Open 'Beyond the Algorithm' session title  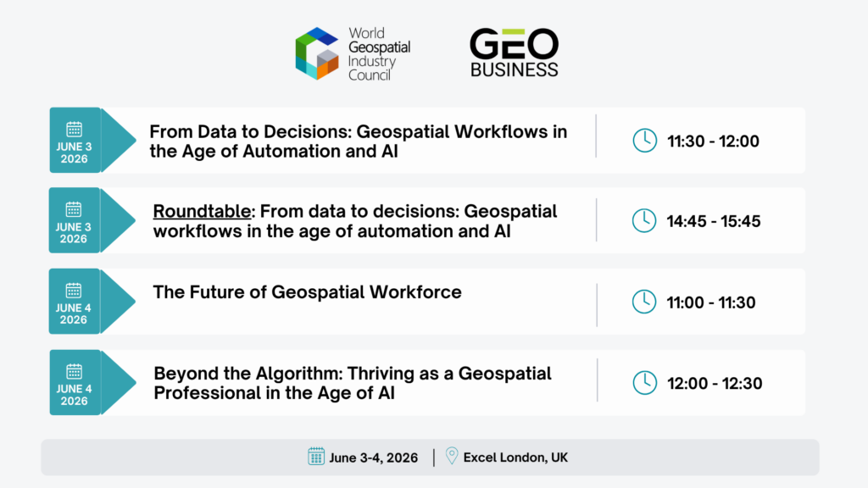[x=353, y=383]
